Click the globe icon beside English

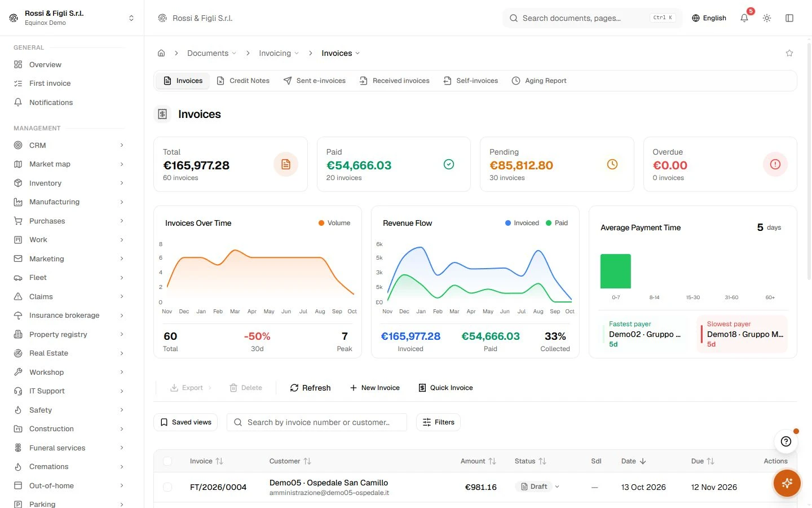coord(696,18)
